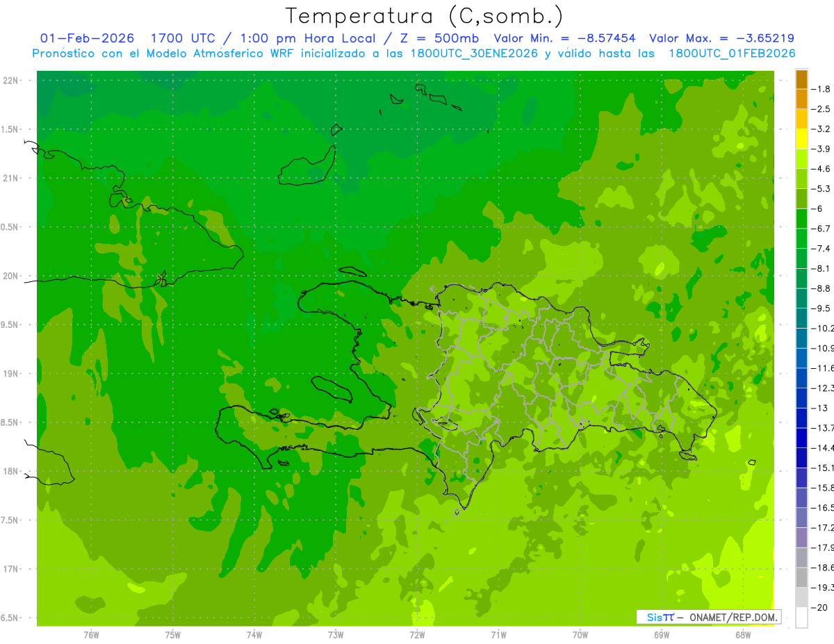
Task: Select the "Valor Max. = -3.65219" readout
Action: click(x=721, y=38)
